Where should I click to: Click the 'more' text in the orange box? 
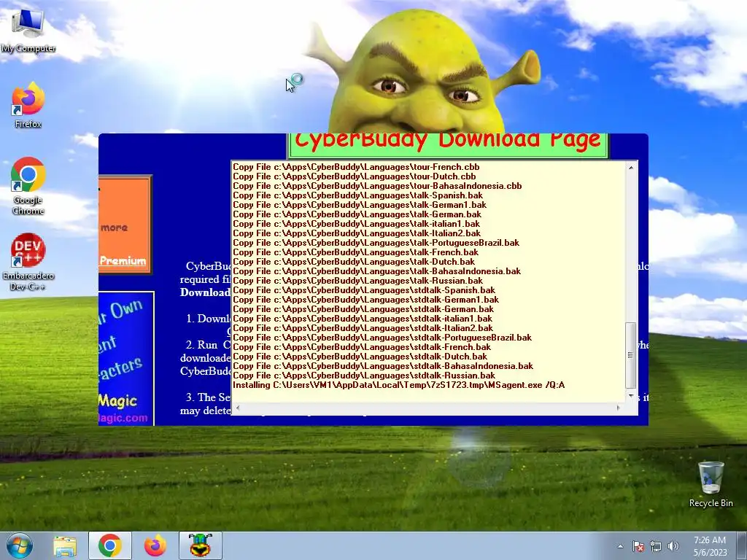click(115, 227)
